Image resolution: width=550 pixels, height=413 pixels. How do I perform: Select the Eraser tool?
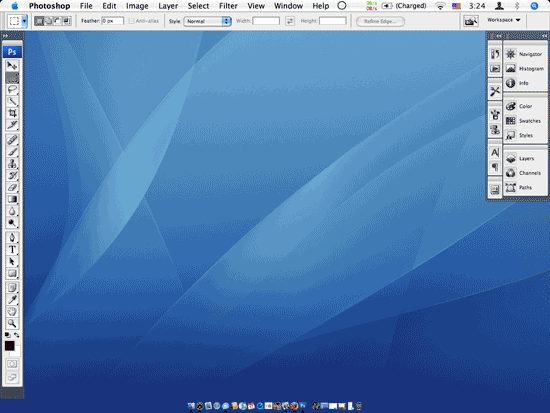click(x=12, y=187)
